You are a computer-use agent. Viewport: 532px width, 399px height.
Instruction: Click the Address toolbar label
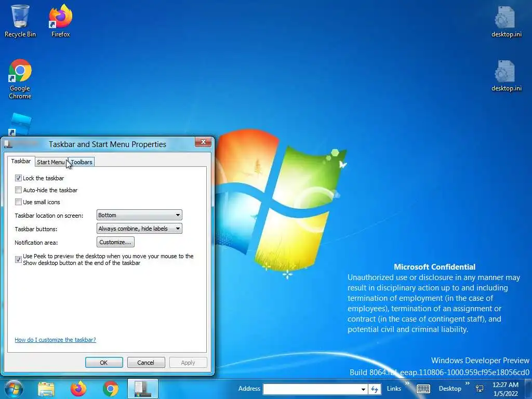pos(249,389)
